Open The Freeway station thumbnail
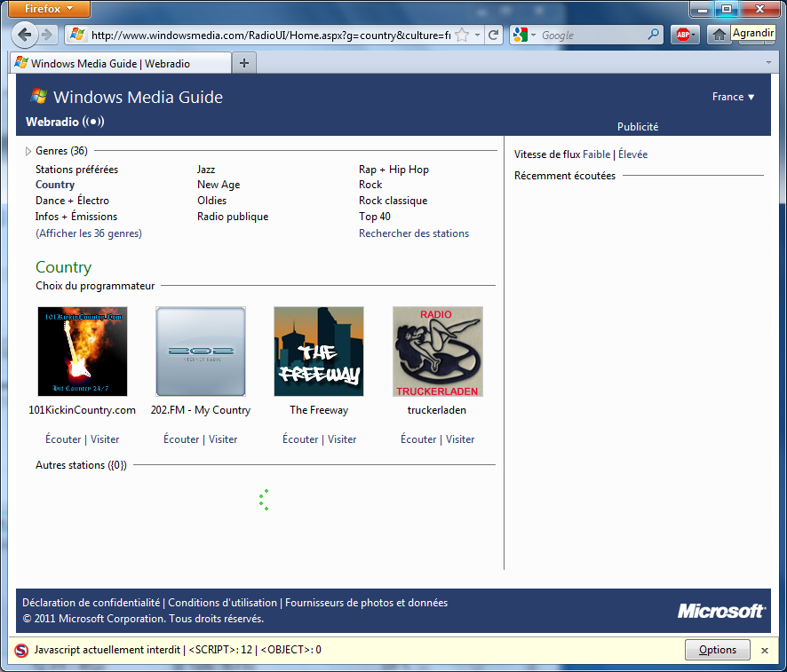787x672 pixels. click(x=318, y=352)
